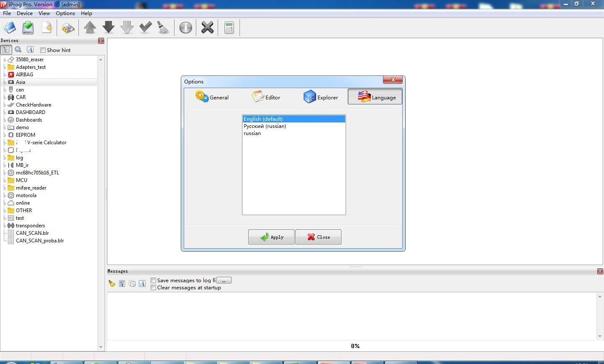Clear messages with the broom icon

[112, 283]
